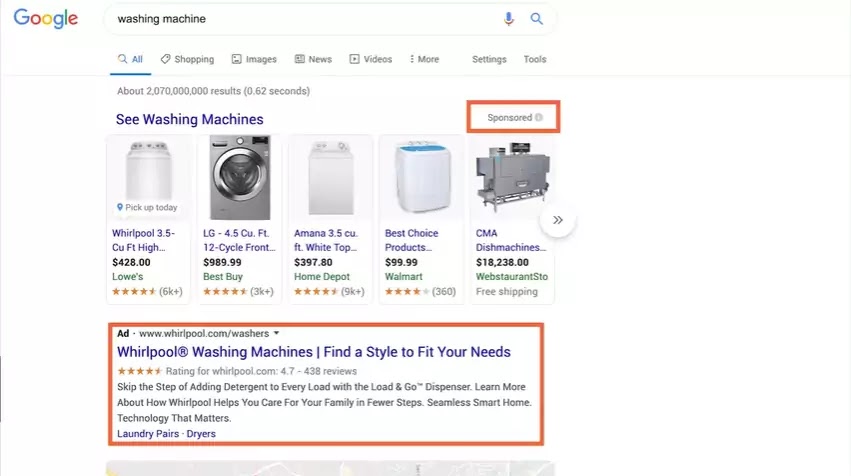Open the Images tab
Viewport: 851px width, 476px height.
pyautogui.click(x=254, y=59)
